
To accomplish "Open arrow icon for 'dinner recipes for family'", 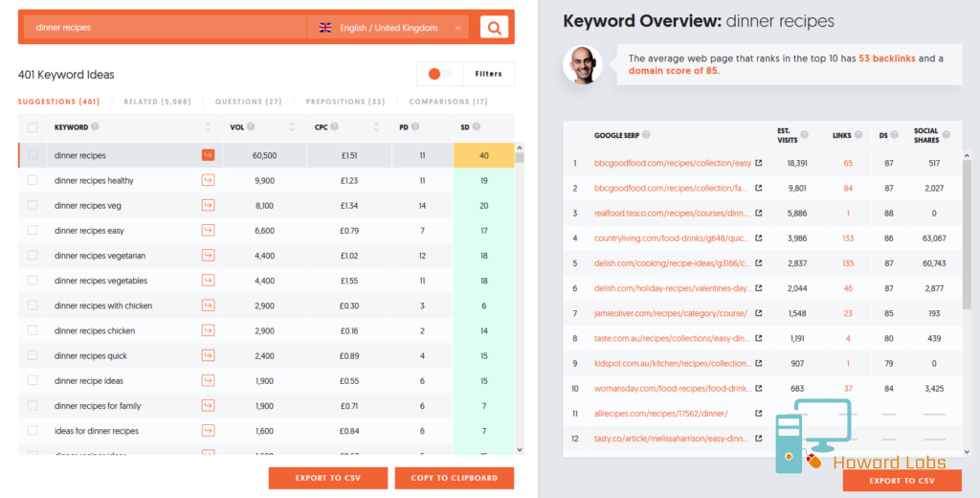I will tap(208, 405).
